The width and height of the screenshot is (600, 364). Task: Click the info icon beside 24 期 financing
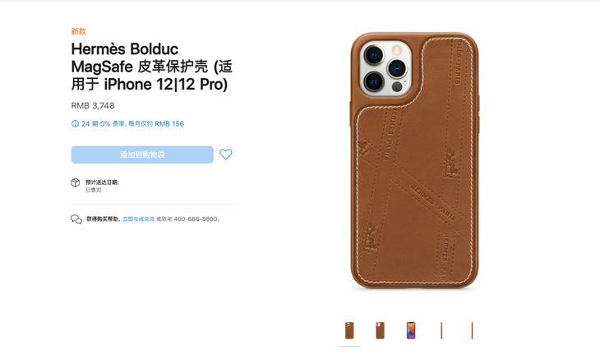pyautogui.click(x=75, y=123)
